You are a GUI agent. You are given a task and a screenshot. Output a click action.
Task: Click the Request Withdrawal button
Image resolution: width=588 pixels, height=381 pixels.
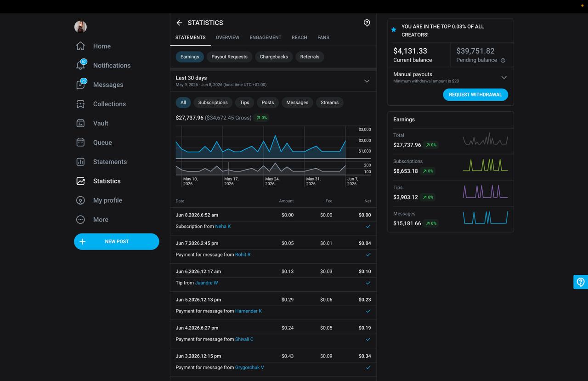pyautogui.click(x=475, y=95)
